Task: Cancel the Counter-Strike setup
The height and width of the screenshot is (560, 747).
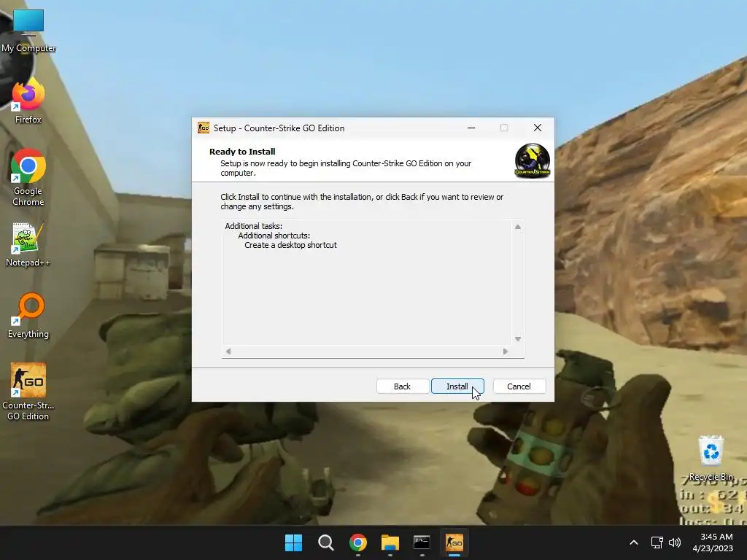Action: (519, 386)
